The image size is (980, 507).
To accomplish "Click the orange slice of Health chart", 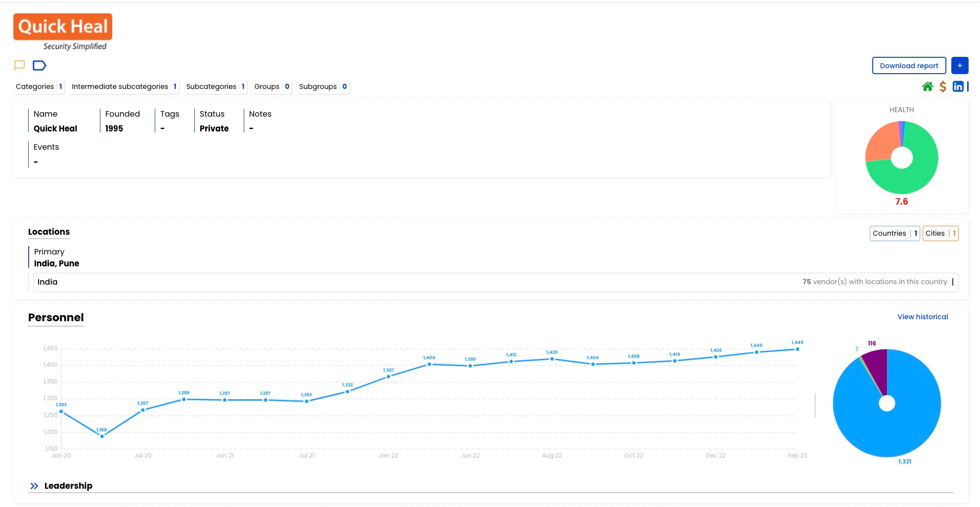I will tap(881, 143).
